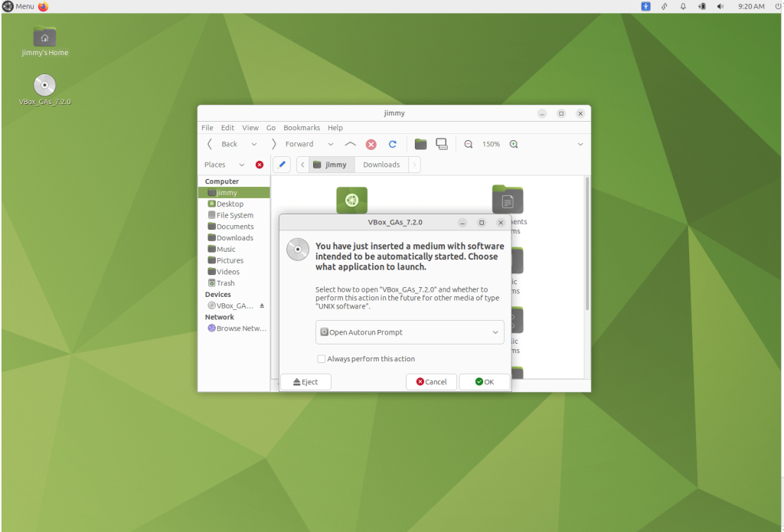Open Firefox from the top panel
The width and height of the screenshot is (784, 532).
44,6
